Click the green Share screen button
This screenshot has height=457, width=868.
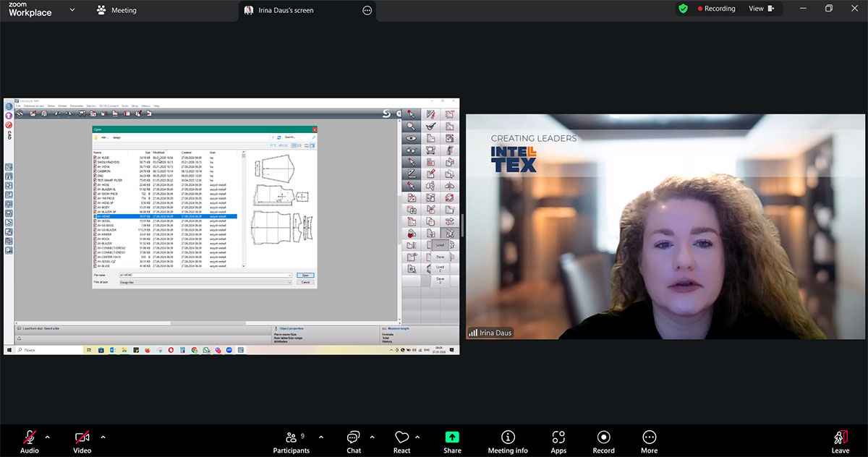452,441
